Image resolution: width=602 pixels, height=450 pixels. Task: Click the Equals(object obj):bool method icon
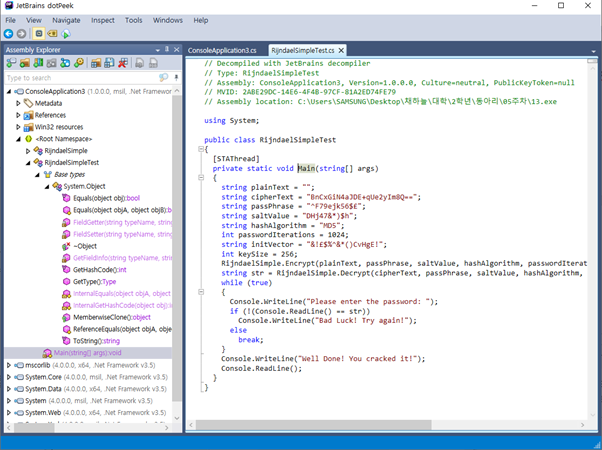tap(66, 198)
